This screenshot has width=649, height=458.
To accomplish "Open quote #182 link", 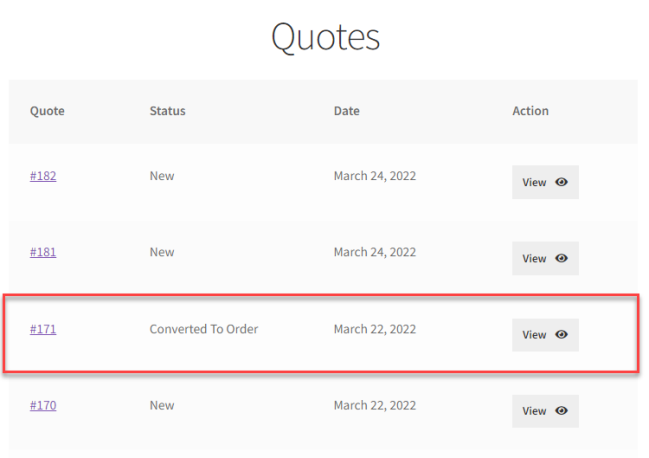I will [x=43, y=176].
